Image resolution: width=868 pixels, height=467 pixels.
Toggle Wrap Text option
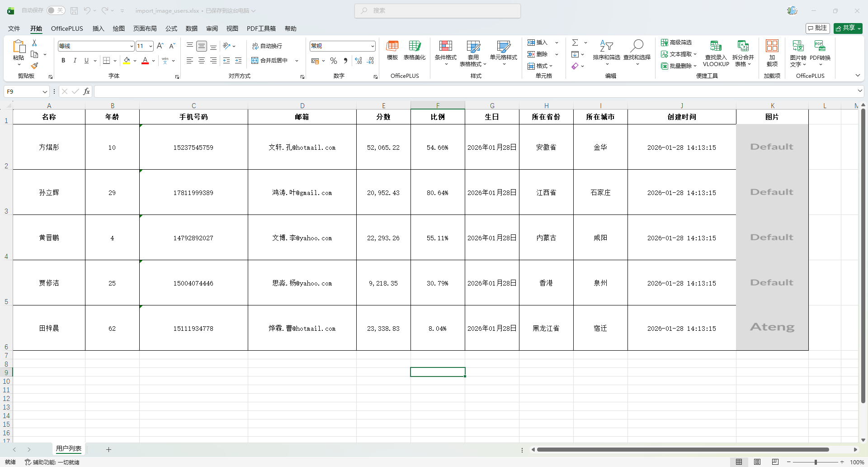coord(267,46)
